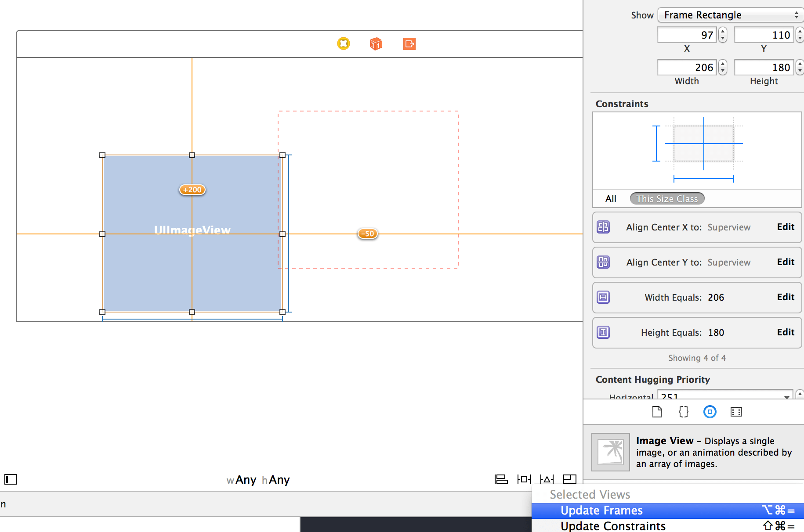The height and width of the screenshot is (532, 804).
Task: Open the wAny hAny size class control
Action: point(258,480)
